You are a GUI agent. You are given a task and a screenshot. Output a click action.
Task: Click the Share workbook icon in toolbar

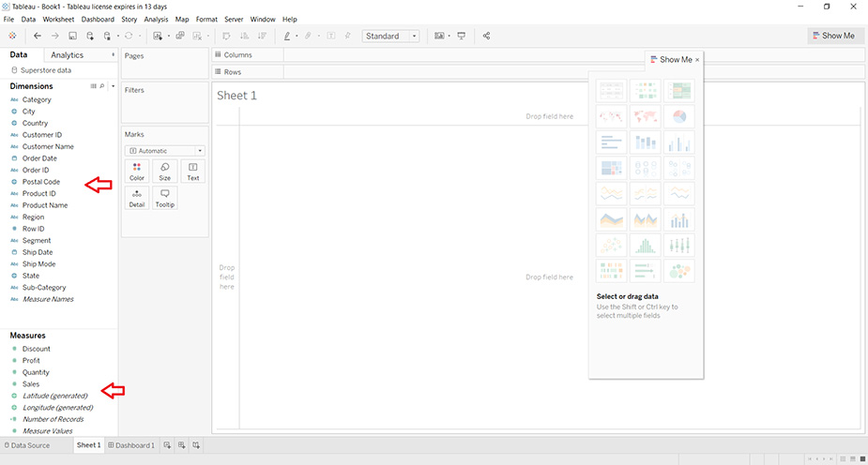pyautogui.click(x=486, y=36)
